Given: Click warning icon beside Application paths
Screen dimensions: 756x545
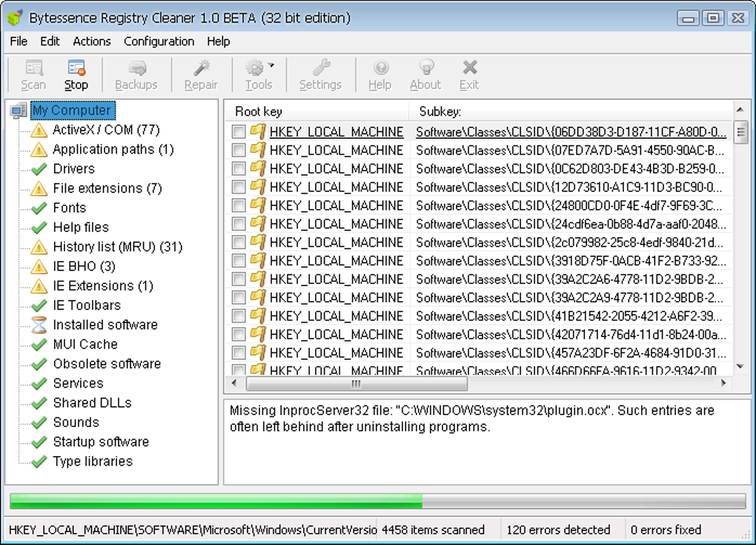Looking at the screenshot, I should (x=39, y=150).
